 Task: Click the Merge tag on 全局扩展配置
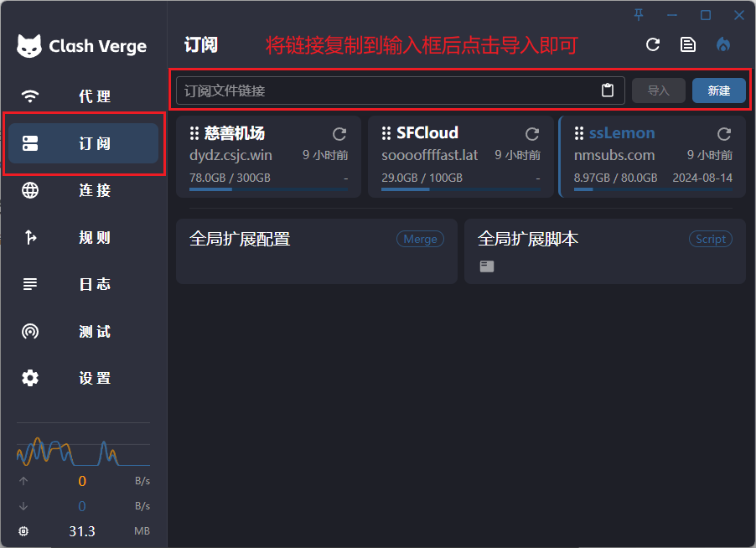(x=420, y=239)
